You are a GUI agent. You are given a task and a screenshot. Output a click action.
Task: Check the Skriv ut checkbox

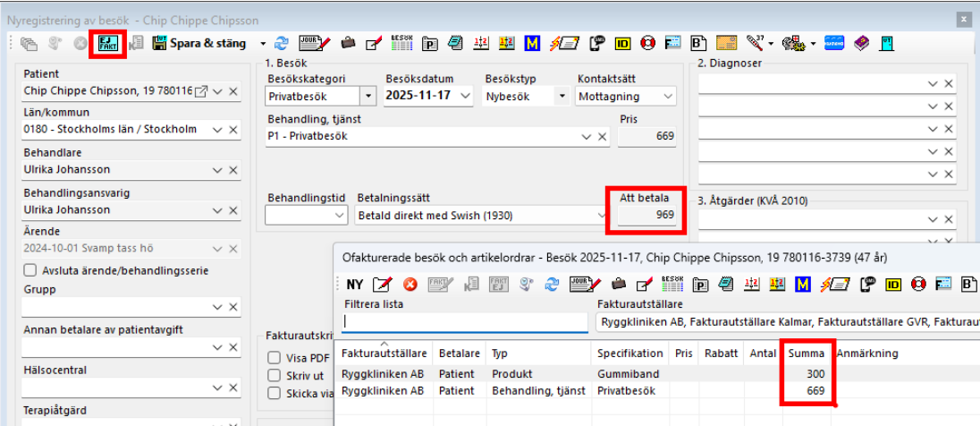pos(276,374)
